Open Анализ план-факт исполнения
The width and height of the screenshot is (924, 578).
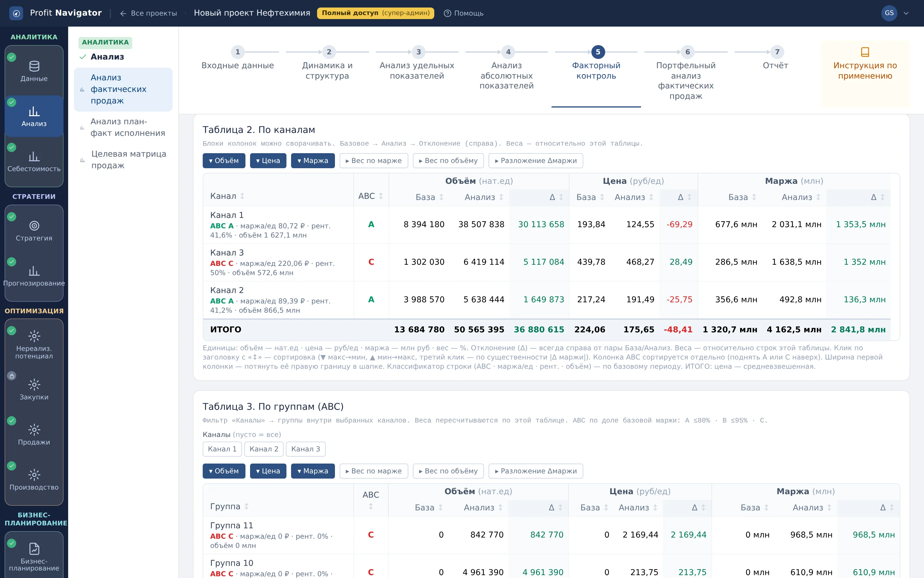coord(123,127)
